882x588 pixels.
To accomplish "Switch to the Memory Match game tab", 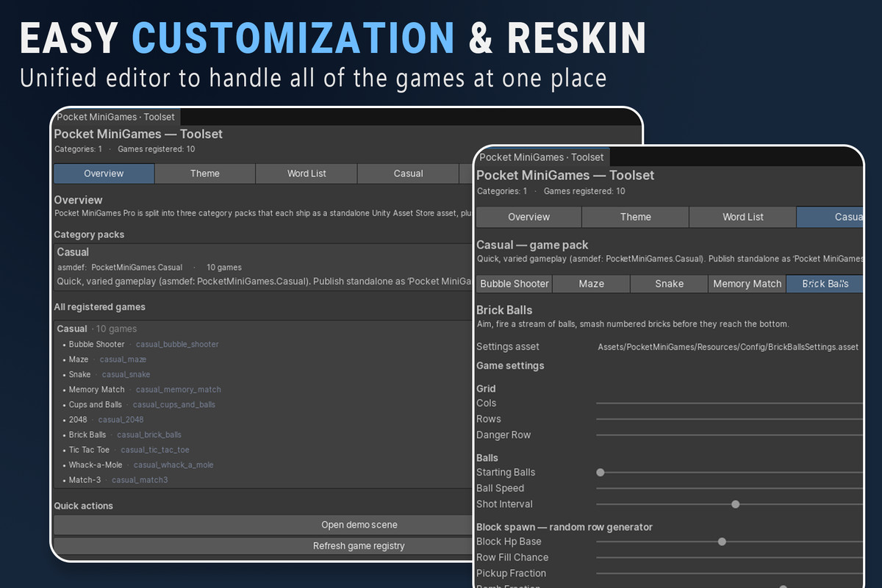I will click(x=747, y=284).
